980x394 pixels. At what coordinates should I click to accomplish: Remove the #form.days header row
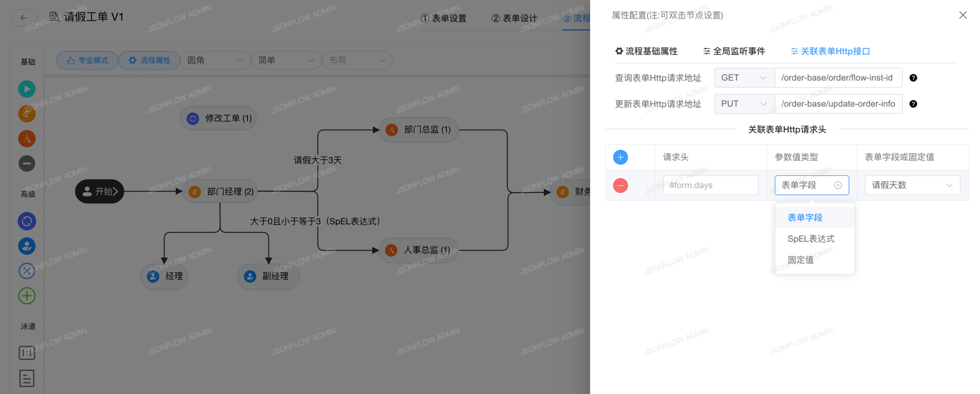click(620, 185)
